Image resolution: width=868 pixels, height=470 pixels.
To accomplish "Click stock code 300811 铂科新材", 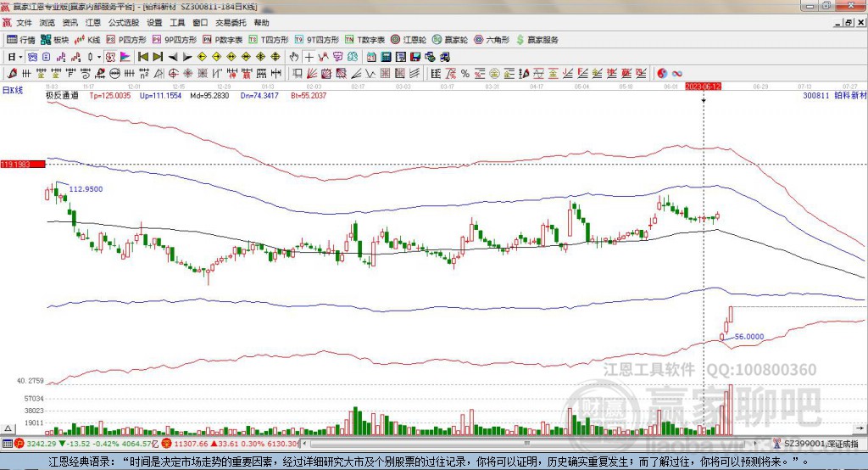I will point(834,95).
